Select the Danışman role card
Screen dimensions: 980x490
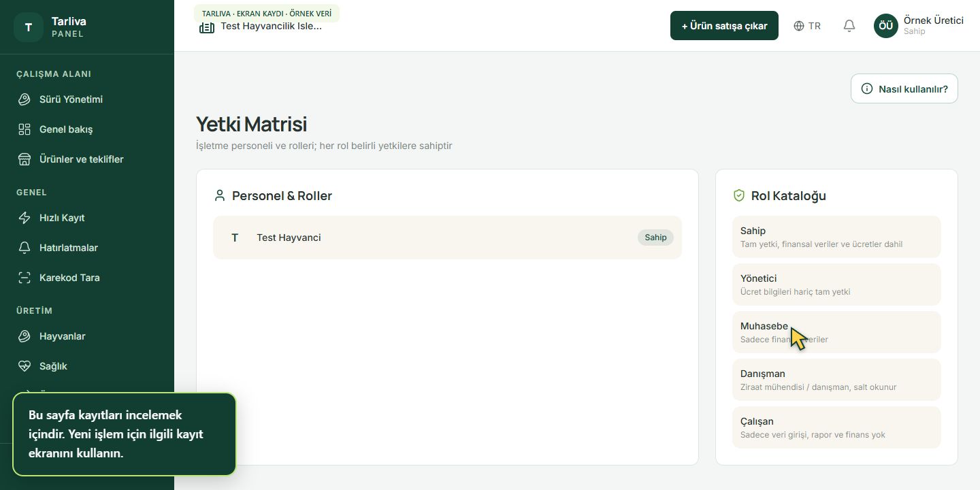point(836,380)
